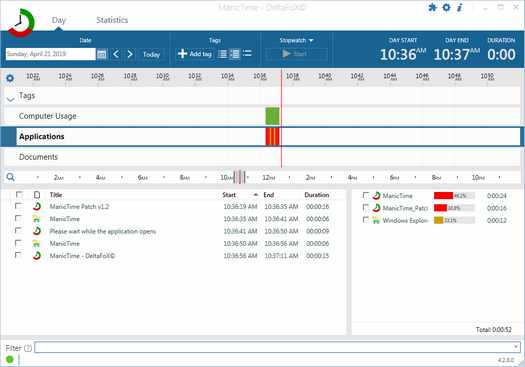Check the Please wait while application opens row
Viewport: 525px width, 367px height.
[x=18, y=231]
